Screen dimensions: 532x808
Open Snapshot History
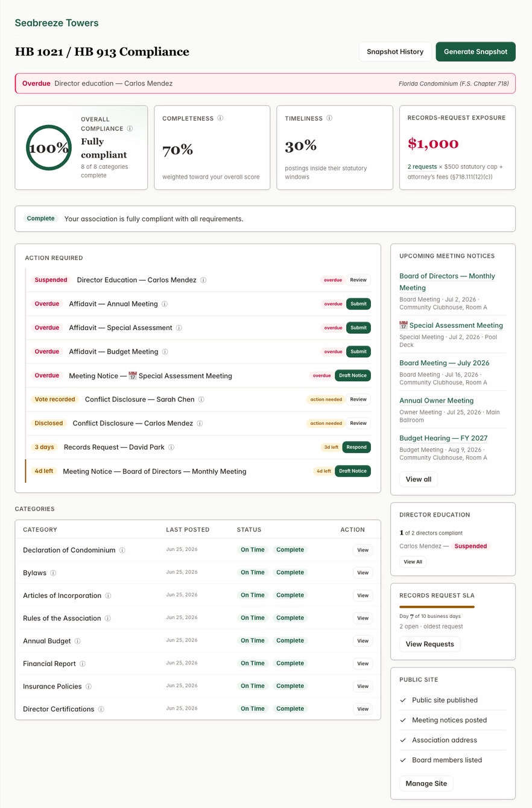(x=395, y=52)
